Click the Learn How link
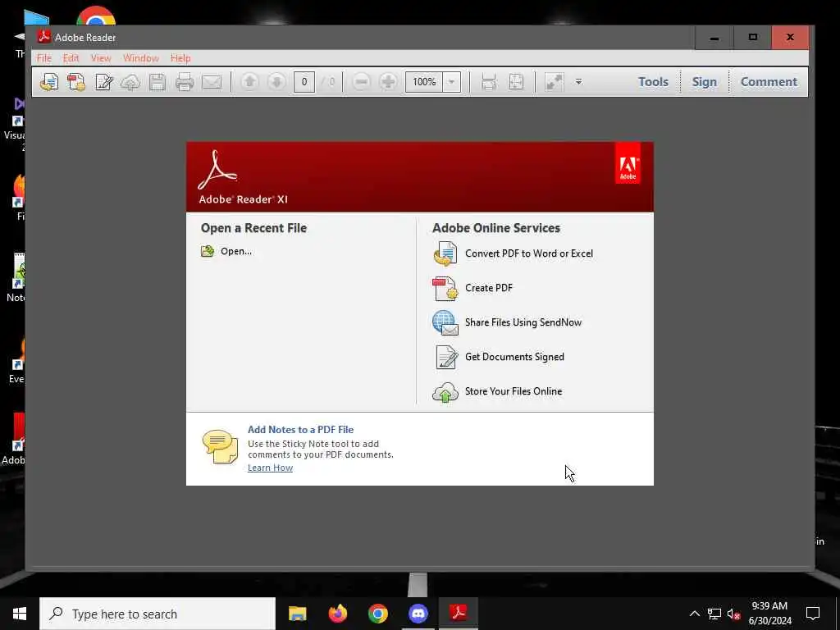The image size is (840, 630). 270,468
